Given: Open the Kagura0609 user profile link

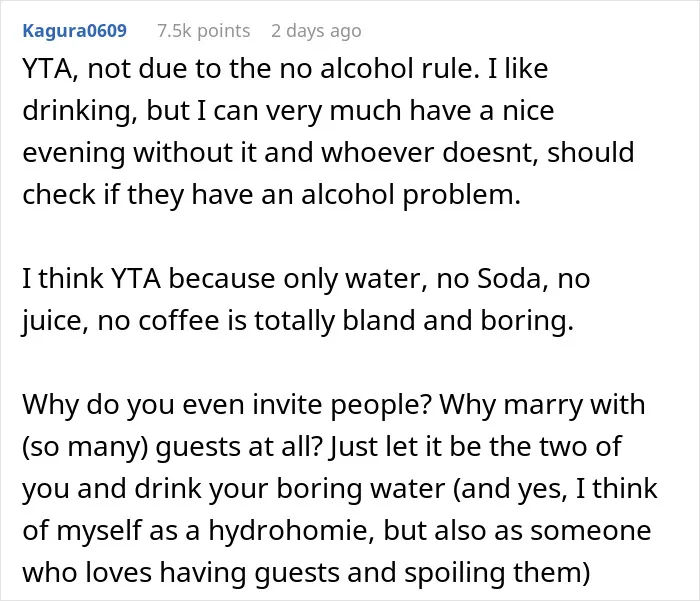Looking at the screenshot, I should [75, 31].
